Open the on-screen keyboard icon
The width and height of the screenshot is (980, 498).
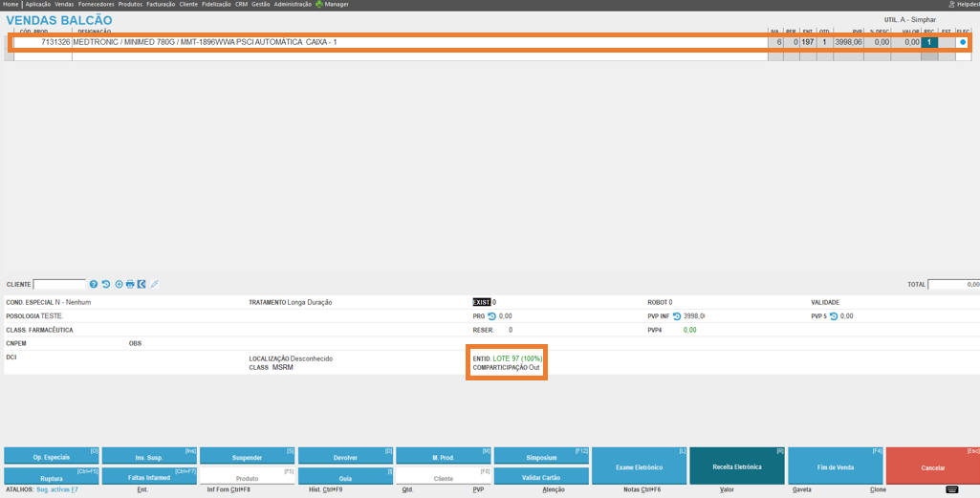[952, 489]
